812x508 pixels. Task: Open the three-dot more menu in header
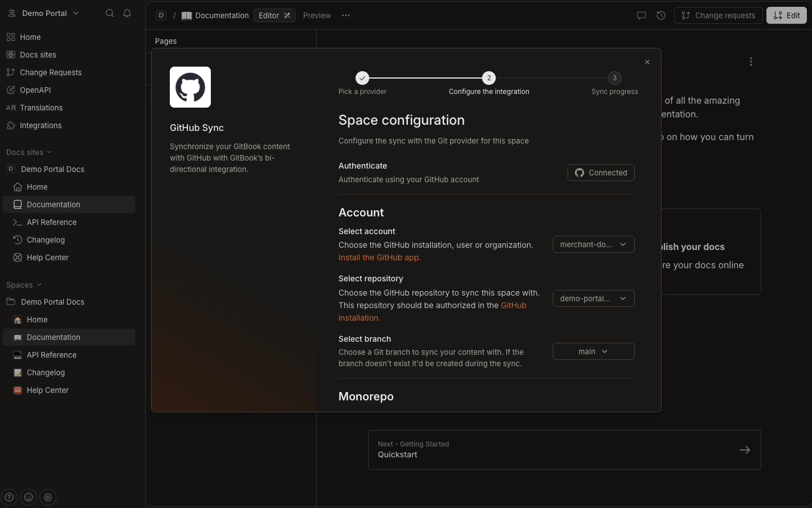[346, 15]
